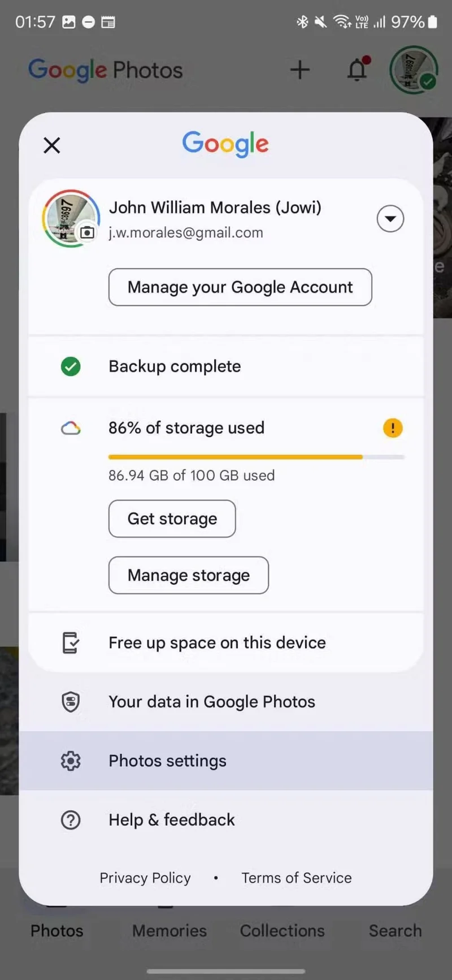
Task: Expand the account switcher dropdown arrow
Action: [390, 219]
